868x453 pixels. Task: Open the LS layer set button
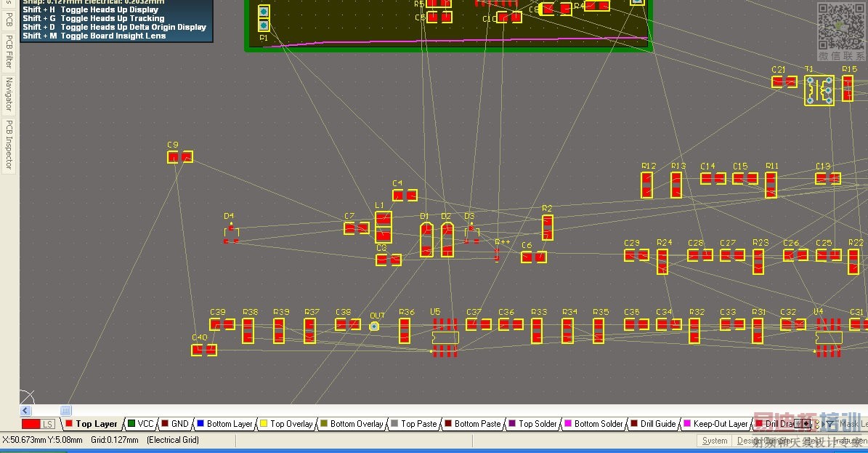48,424
